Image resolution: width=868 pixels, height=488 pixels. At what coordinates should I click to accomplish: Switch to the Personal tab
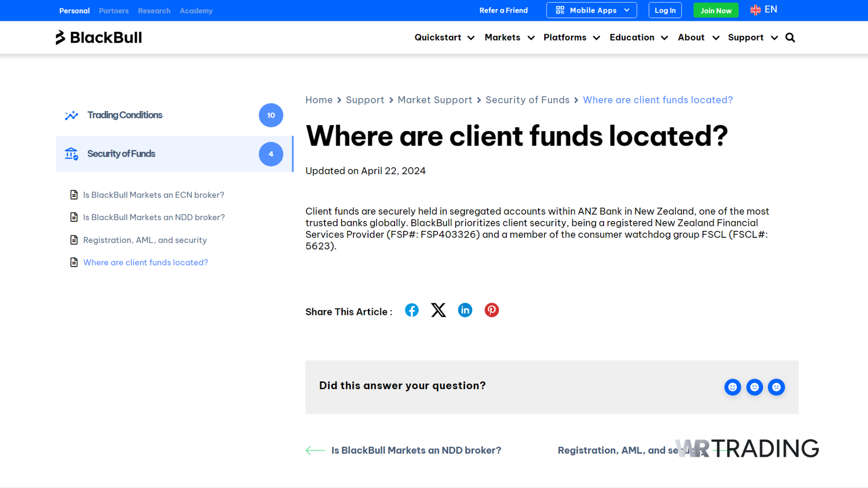click(75, 11)
